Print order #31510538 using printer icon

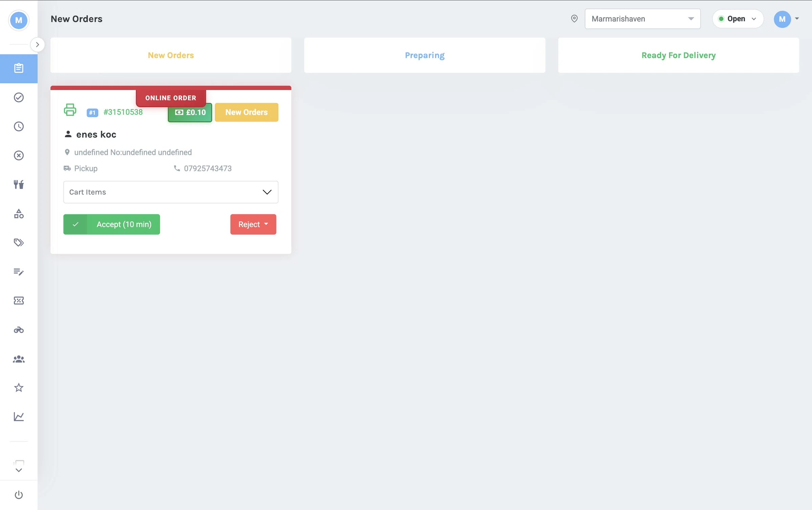(x=70, y=110)
